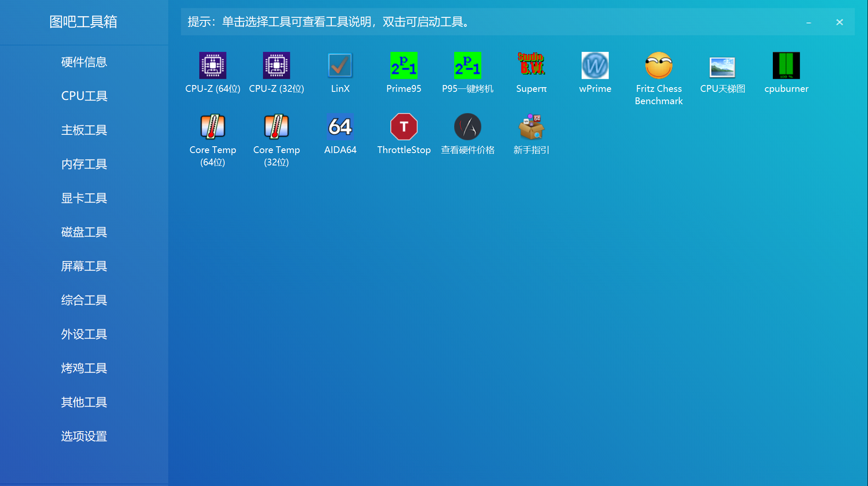Select Core Temp (64位) thermometer icon
The width and height of the screenshot is (868, 486).
coord(212,127)
